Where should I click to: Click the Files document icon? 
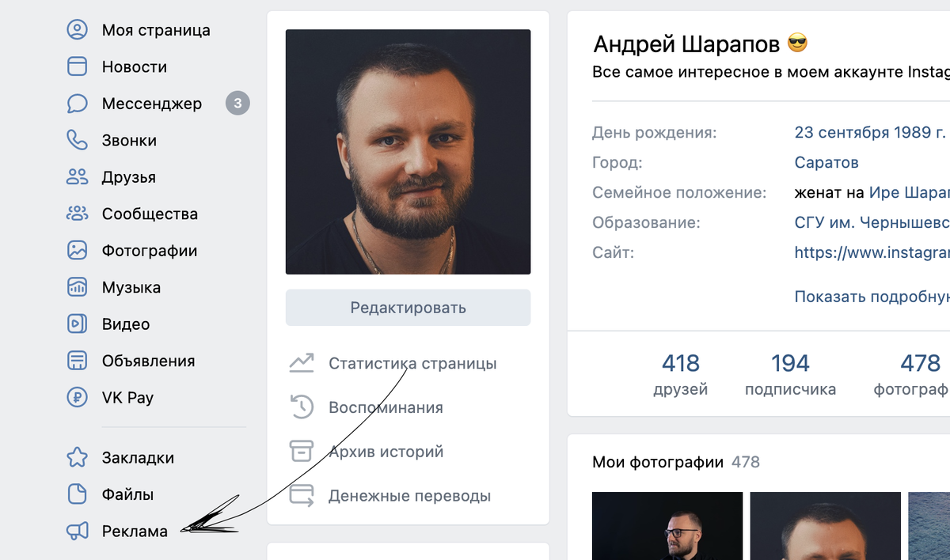(77, 494)
